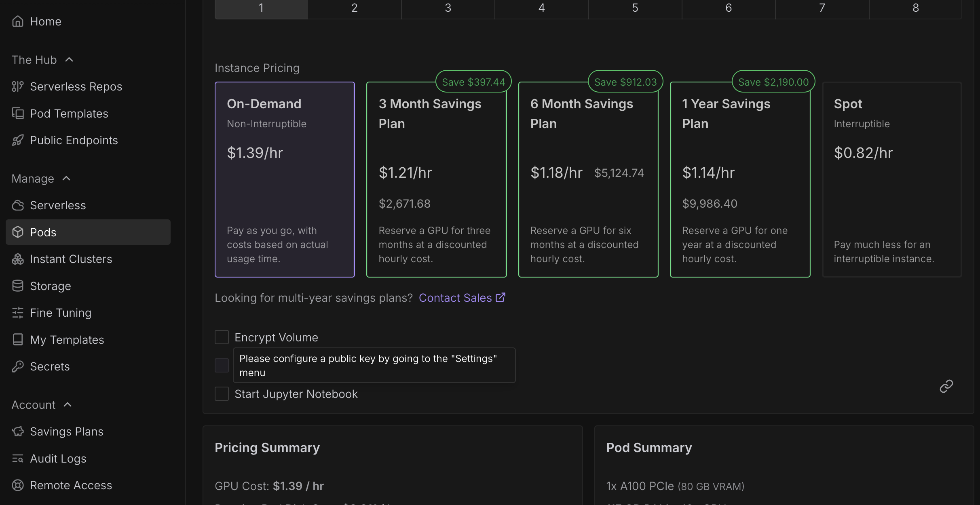
Task: Select GPU count 4 segment
Action: click(541, 8)
